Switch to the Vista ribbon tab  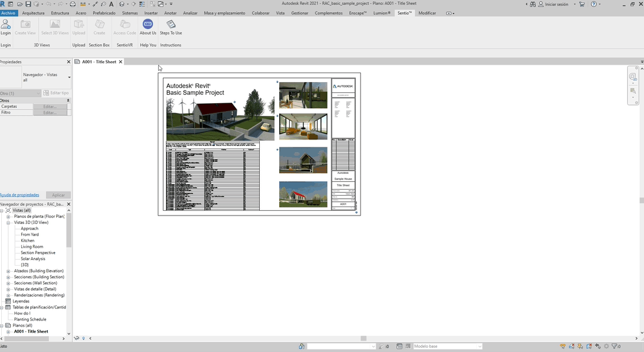tap(280, 13)
